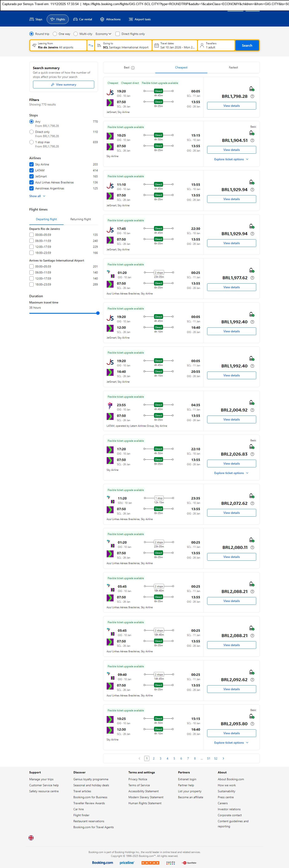Click the Maximum travel time slider handle
The height and width of the screenshot is (868, 289).
click(x=98, y=313)
